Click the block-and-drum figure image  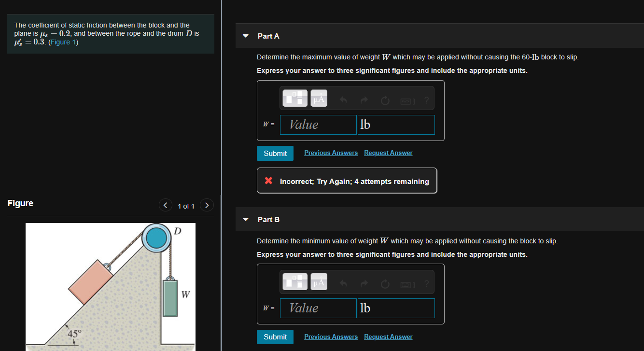111,287
